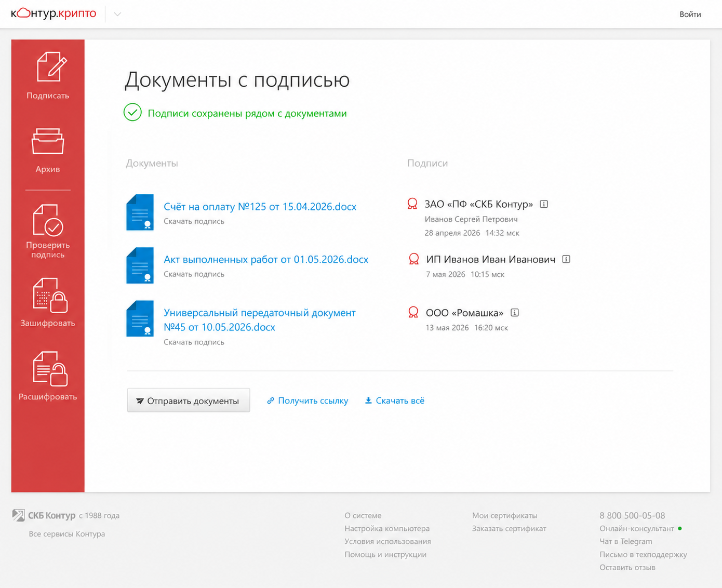
Task: Click Получить ссылку
Action: point(307,400)
